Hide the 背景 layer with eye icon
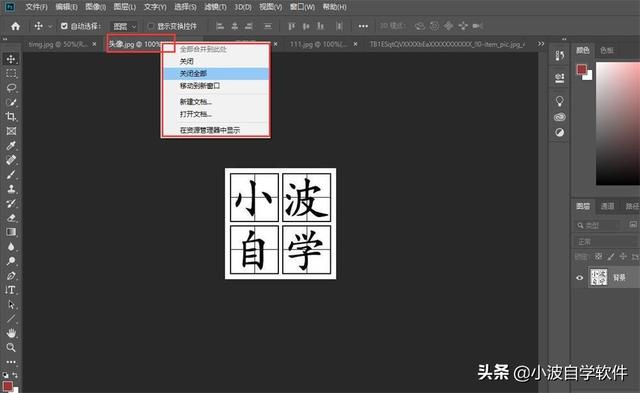 (580, 278)
